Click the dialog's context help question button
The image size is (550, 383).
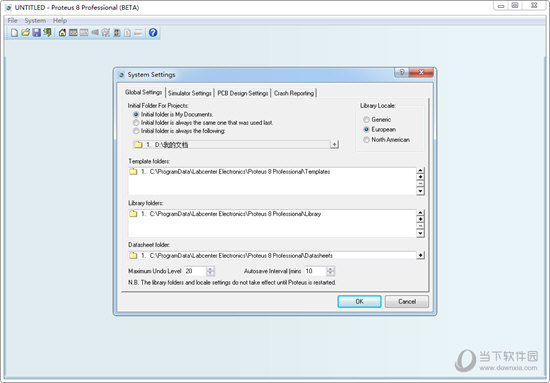click(402, 72)
